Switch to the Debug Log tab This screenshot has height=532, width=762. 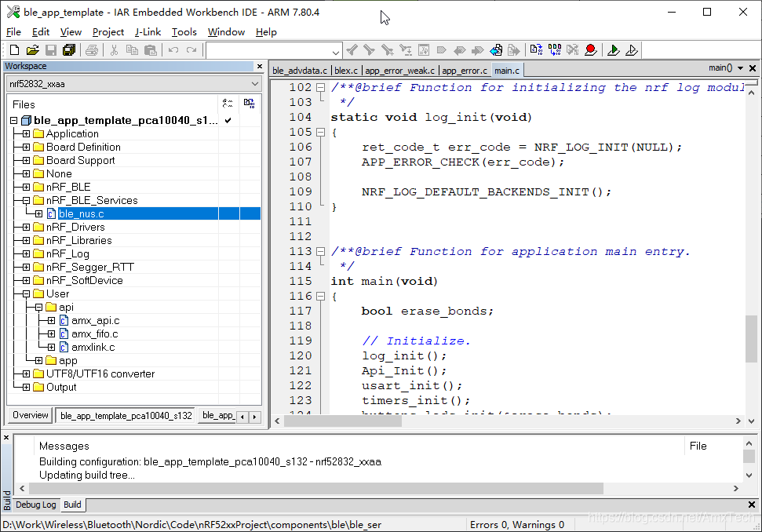pyautogui.click(x=35, y=505)
